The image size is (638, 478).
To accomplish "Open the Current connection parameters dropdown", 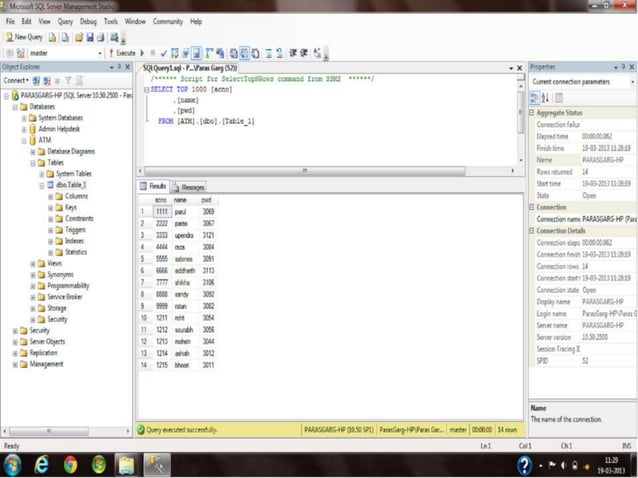I will pyautogui.click(x=631, y=82).
